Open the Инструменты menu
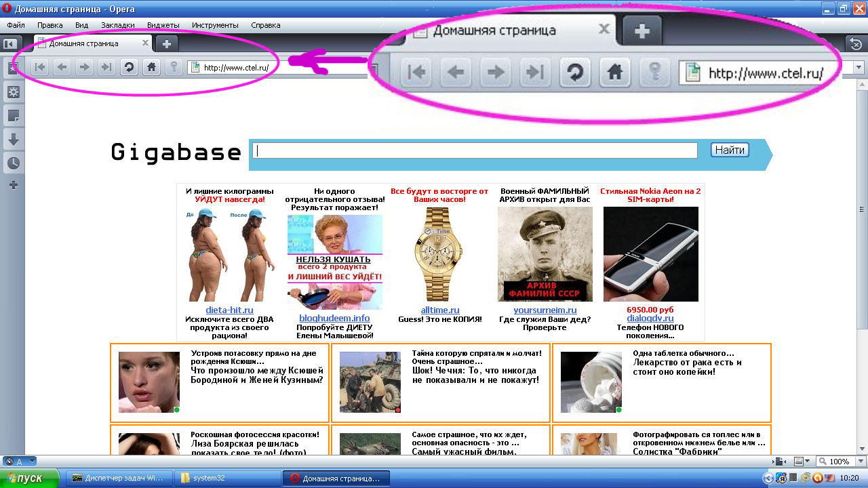Screen dimensions: 868x488 tap(214, 25)
